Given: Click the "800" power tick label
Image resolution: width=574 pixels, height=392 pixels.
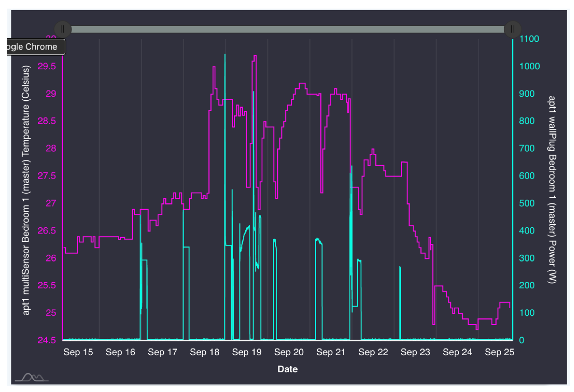Looking at the screenshot, I should [x=527, y=121].
